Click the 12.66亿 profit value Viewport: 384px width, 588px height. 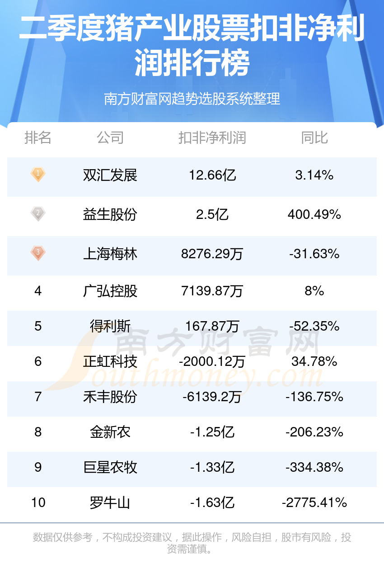click(x=212, y=175)
